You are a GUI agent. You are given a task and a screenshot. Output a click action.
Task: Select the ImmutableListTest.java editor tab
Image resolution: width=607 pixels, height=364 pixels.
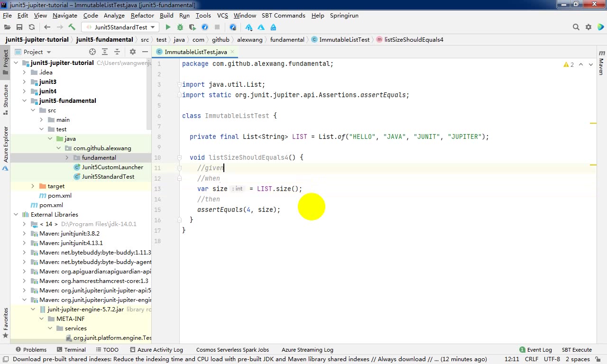click(x=195, y=52)
